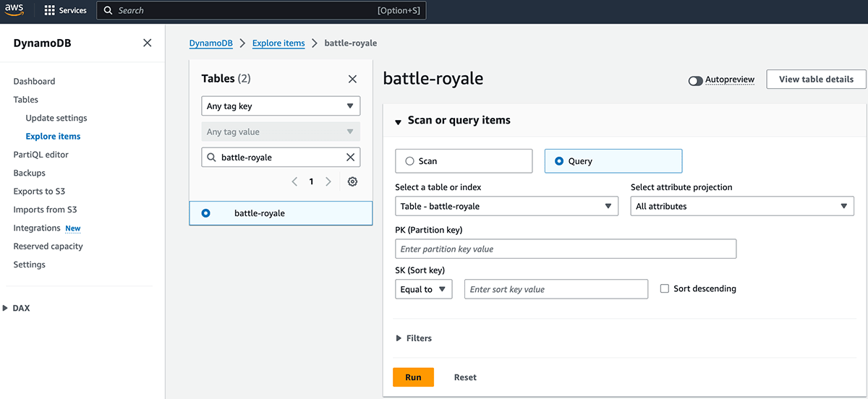Click the Tables (2) panel heading
868x399 pixels.
tap(226, 79)
